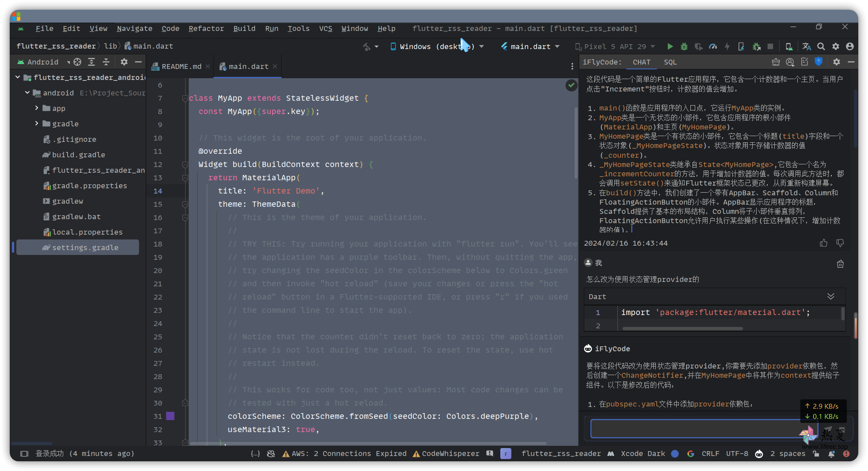Clear chat with iFlyCode broom icon

point(776,62)
